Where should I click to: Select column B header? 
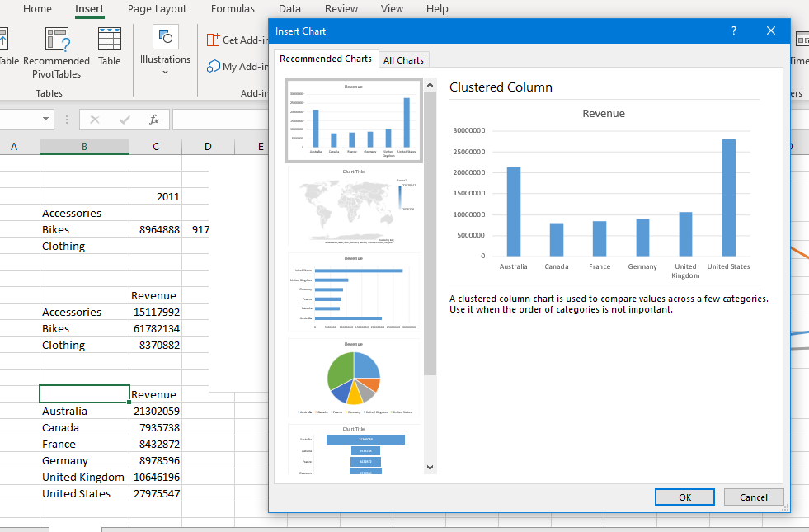[x=84, y=147]
